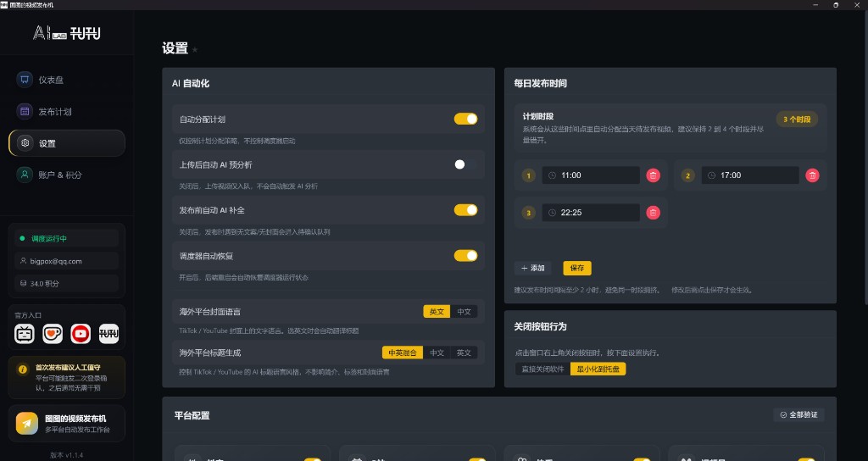Click the clock icon in 22:25 field
The width and height of the screenshot is (868, 461).
point(552,213)
